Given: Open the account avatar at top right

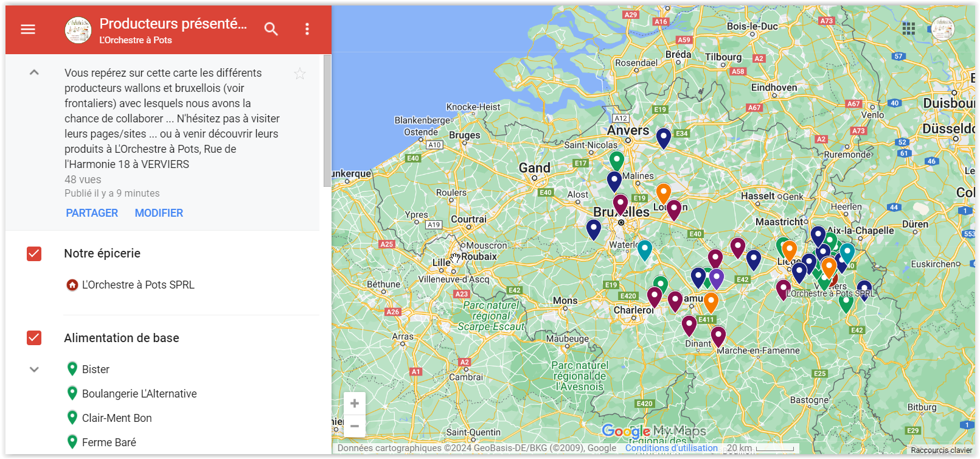Looking at the screenshot, I should point(943,29).
